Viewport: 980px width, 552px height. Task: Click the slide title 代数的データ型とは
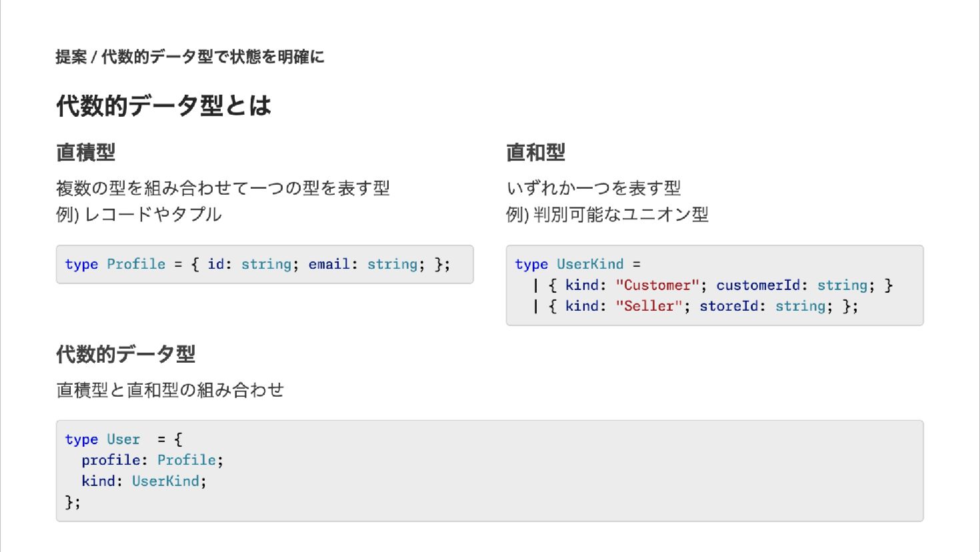[163, 105]
